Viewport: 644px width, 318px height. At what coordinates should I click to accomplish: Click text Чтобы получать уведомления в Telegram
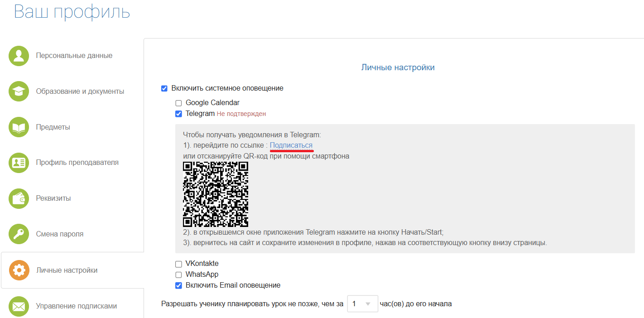point(252,135)
